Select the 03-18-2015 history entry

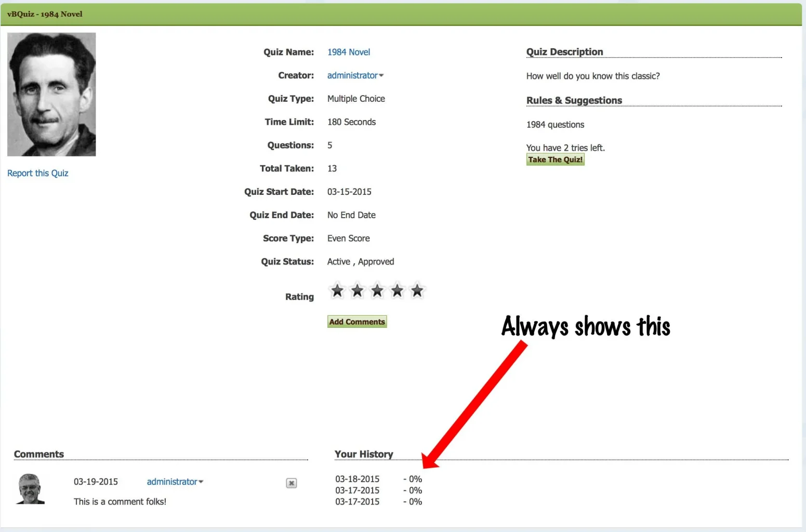358,479
